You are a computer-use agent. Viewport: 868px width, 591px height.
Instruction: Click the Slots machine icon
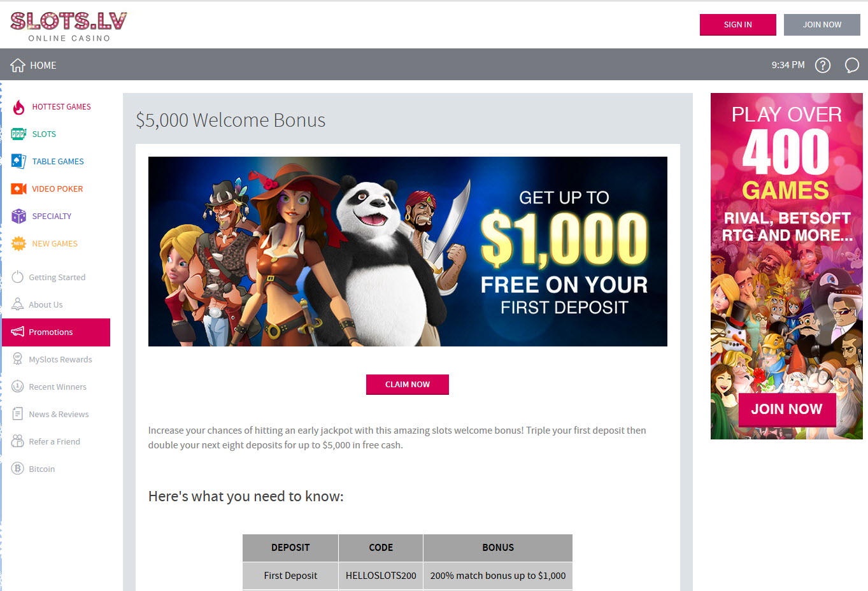tap(18, 134)
